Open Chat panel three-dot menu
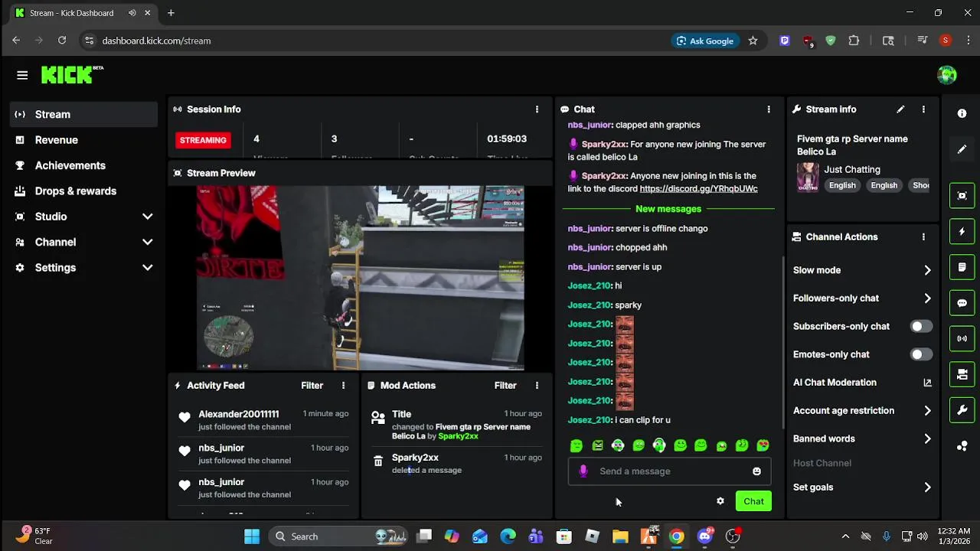 click(x=769, y=109)
